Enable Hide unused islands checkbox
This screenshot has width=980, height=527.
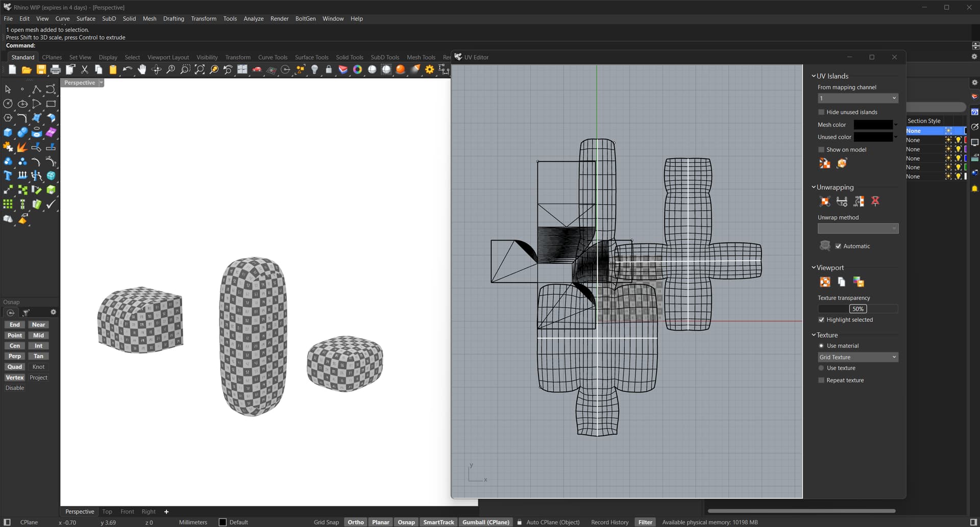(x=821, y=112)
